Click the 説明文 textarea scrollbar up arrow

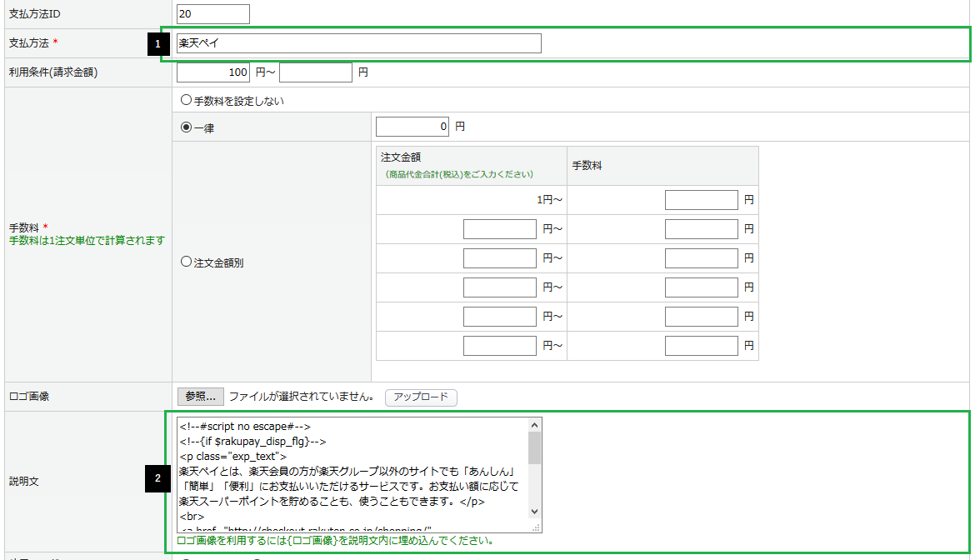(x=535, y=425)
